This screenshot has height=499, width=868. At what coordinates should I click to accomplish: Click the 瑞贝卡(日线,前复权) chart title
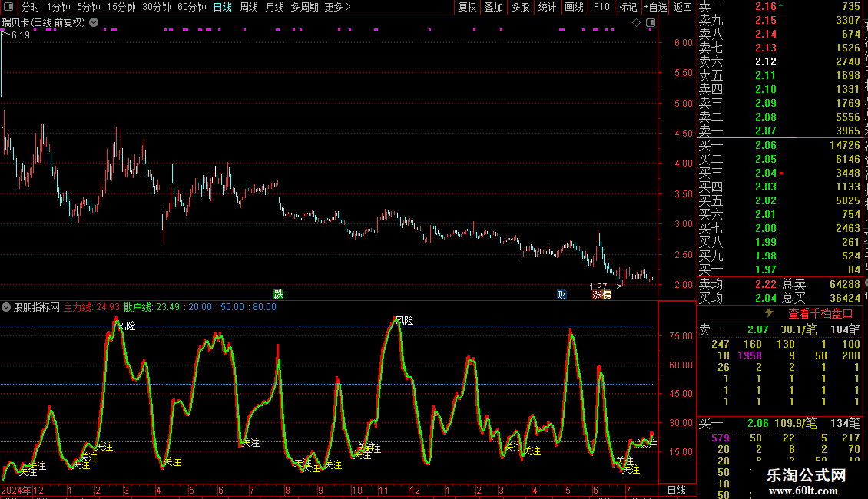44,22
